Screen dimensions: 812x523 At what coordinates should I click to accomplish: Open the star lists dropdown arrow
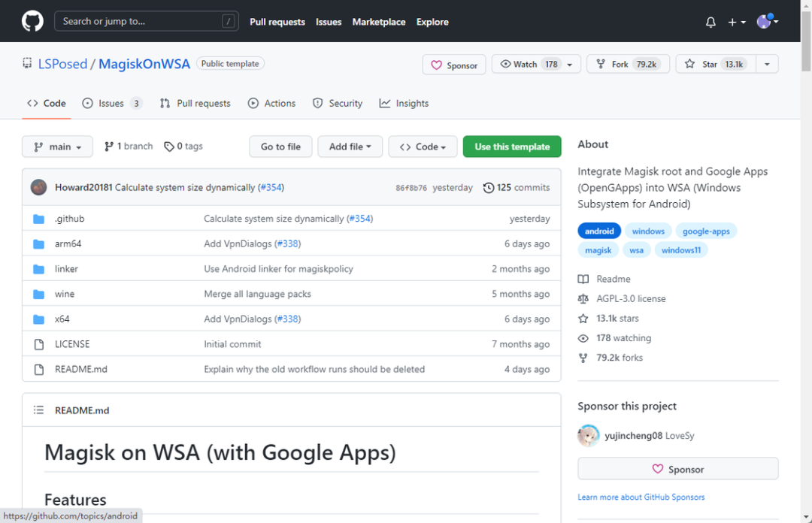pyautogui.click(x=767, y=65)
